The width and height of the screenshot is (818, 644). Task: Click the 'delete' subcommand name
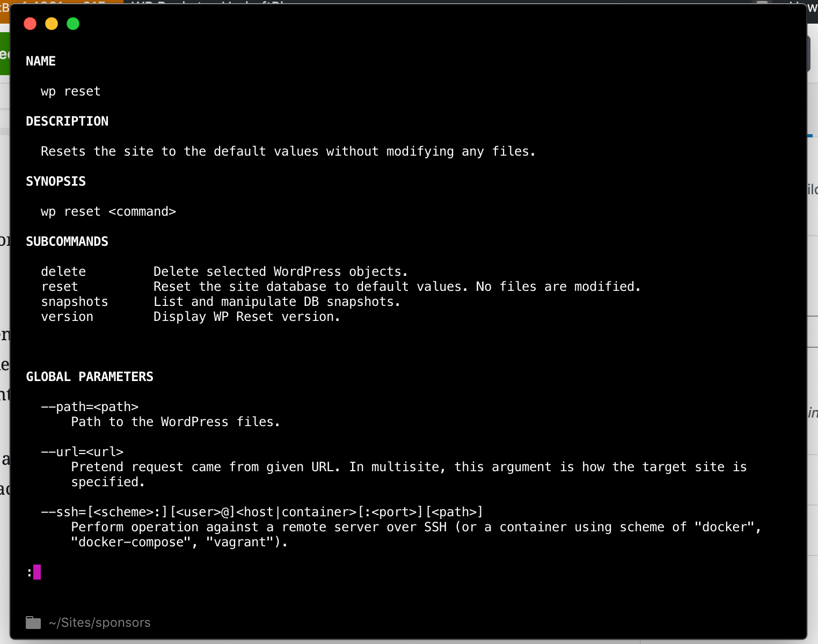(x=63, y=272)
